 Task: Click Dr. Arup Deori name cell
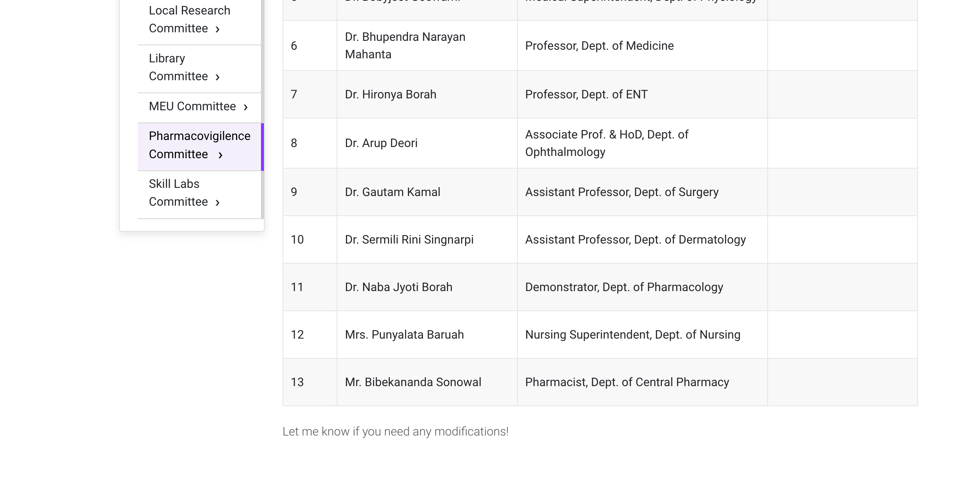point(381,143)
